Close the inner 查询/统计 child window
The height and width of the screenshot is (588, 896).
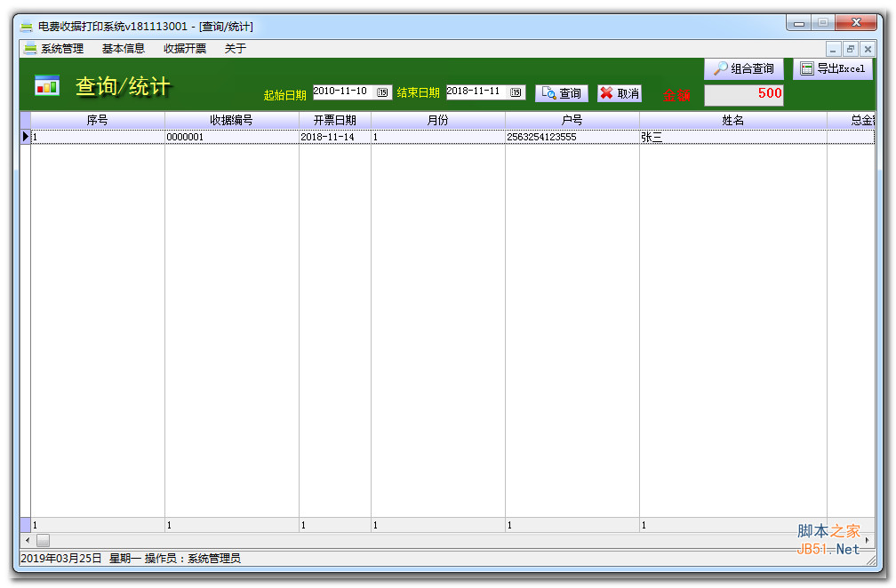click(868, 49)
